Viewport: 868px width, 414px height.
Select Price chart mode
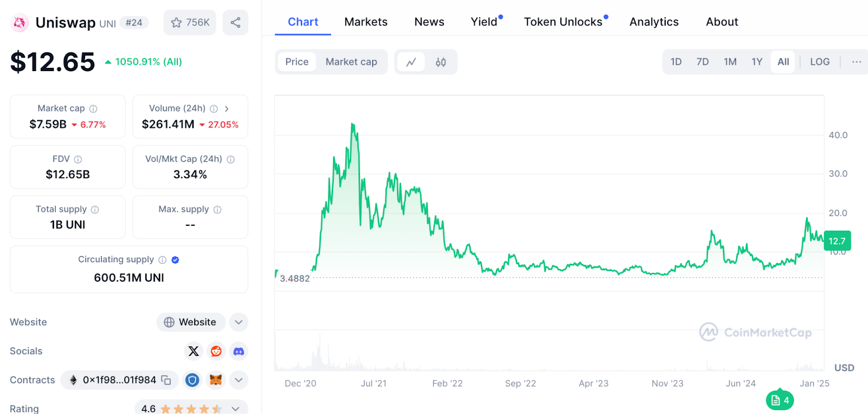(x=297, y=62)
